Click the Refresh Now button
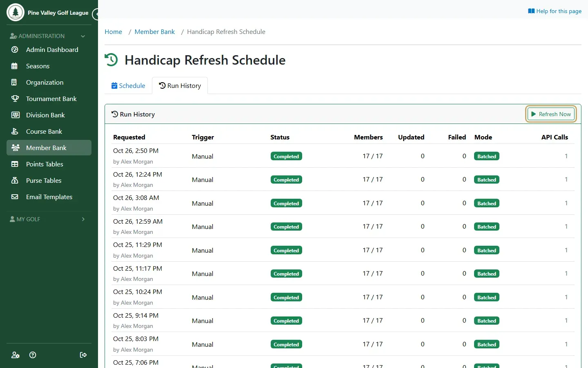The height and width of the screenshot is (368, 588). [551, 114]
